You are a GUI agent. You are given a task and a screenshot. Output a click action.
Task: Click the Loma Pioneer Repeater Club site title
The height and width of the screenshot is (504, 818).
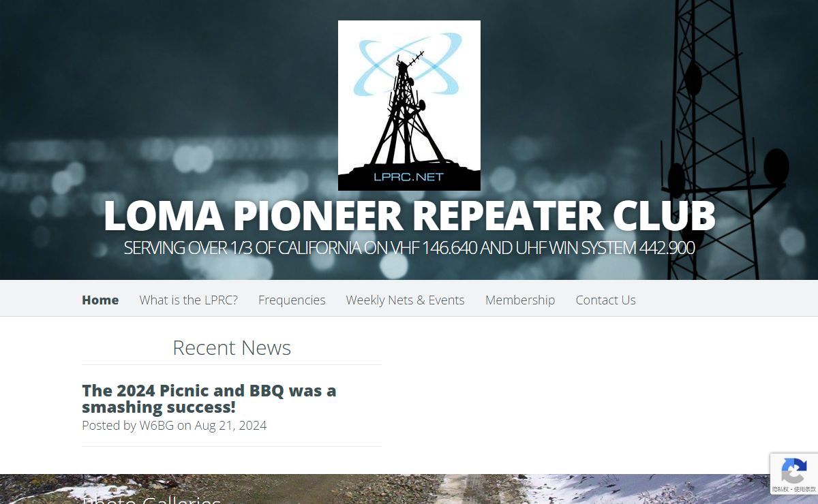click(409, 216)
